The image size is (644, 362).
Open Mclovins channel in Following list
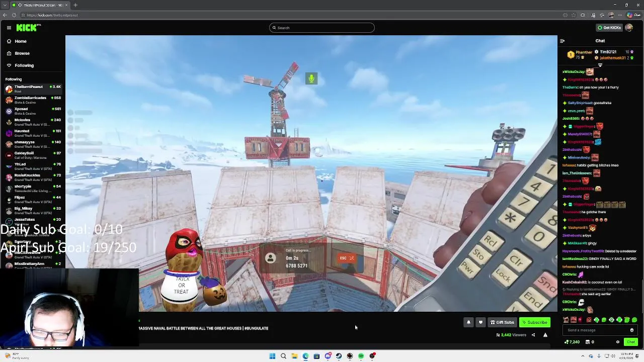point(33,122)
